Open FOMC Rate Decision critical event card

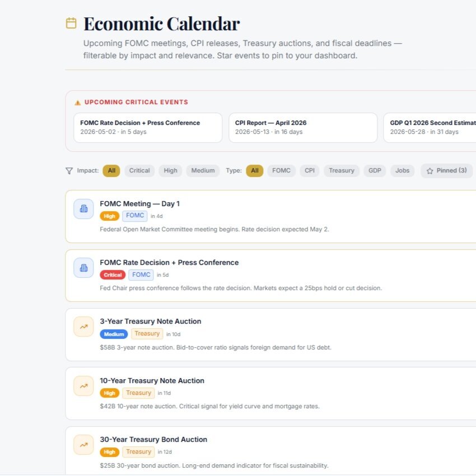click(x=148, y=128)
